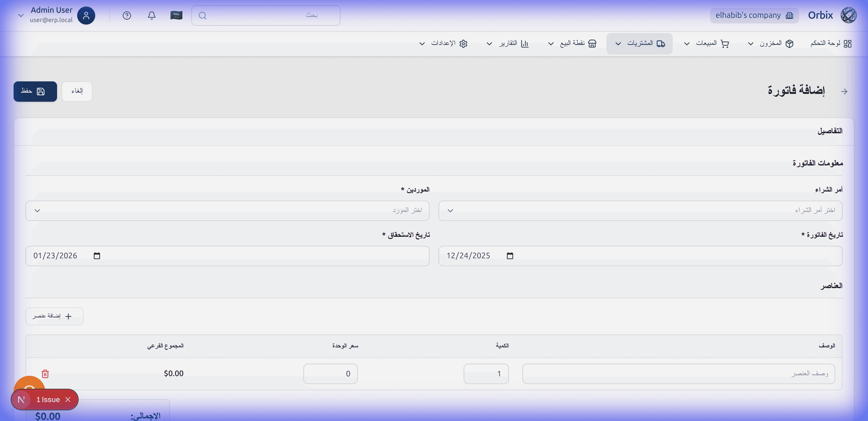Screen dimensions: 868x421
Task: Click the red trash icon in item row
Action: (x=45, y=374)
